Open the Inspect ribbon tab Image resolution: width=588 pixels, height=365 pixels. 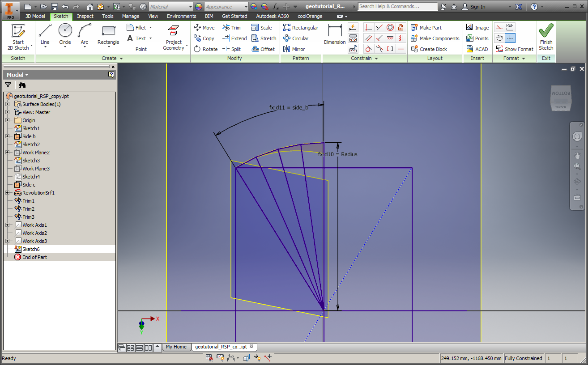[85, 16]
